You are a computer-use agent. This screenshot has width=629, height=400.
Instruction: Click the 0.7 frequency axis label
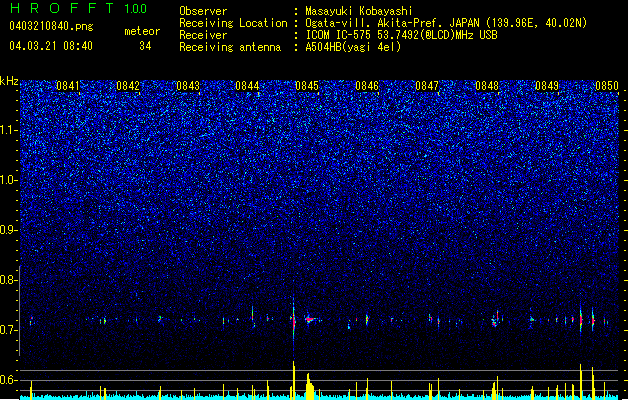[x=8, y=330]
